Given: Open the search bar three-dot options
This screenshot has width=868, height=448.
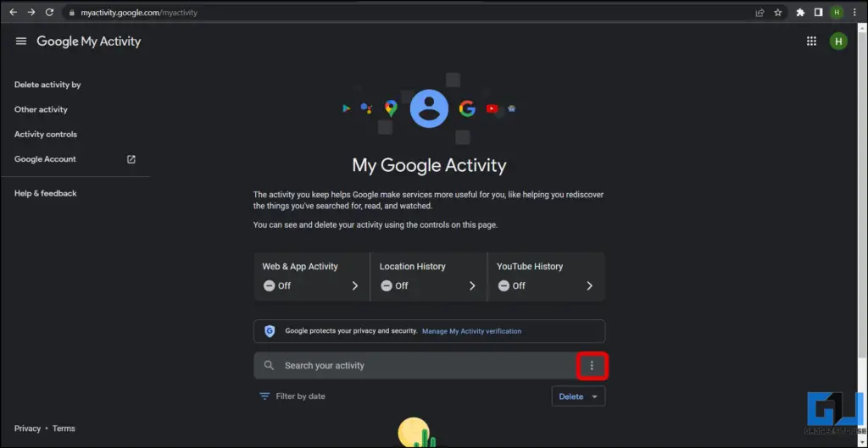Looking at the screenshot, I should [592, 366].
